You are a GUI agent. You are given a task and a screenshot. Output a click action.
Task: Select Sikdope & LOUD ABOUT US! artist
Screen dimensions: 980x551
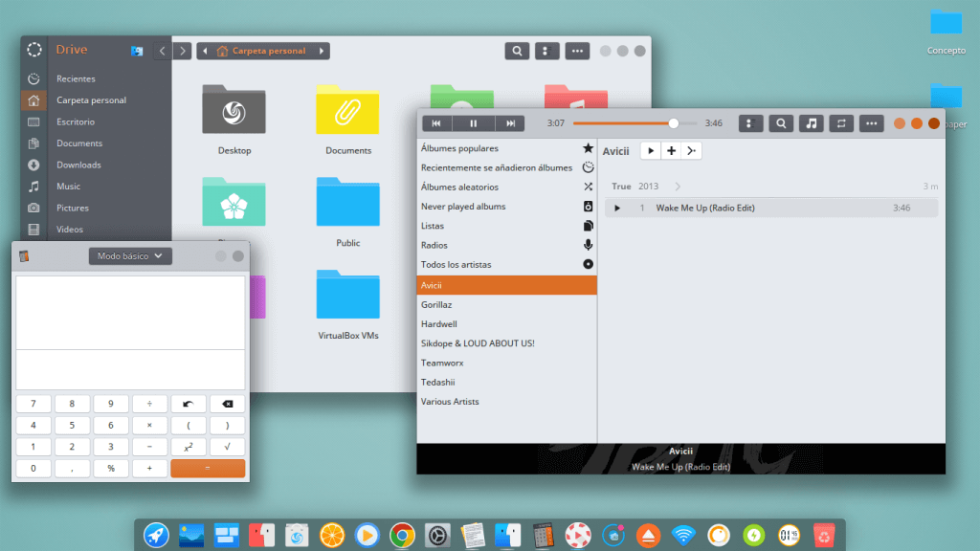point(506,343)
